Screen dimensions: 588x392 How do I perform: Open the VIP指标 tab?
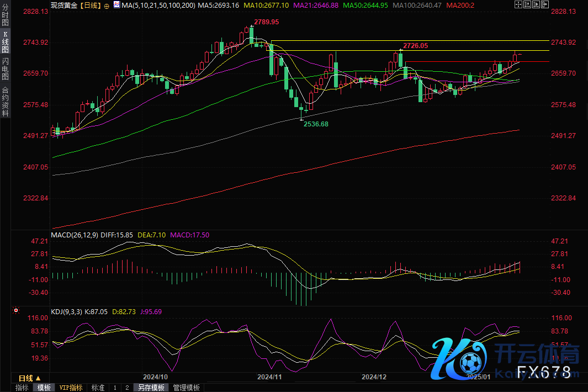71,388
